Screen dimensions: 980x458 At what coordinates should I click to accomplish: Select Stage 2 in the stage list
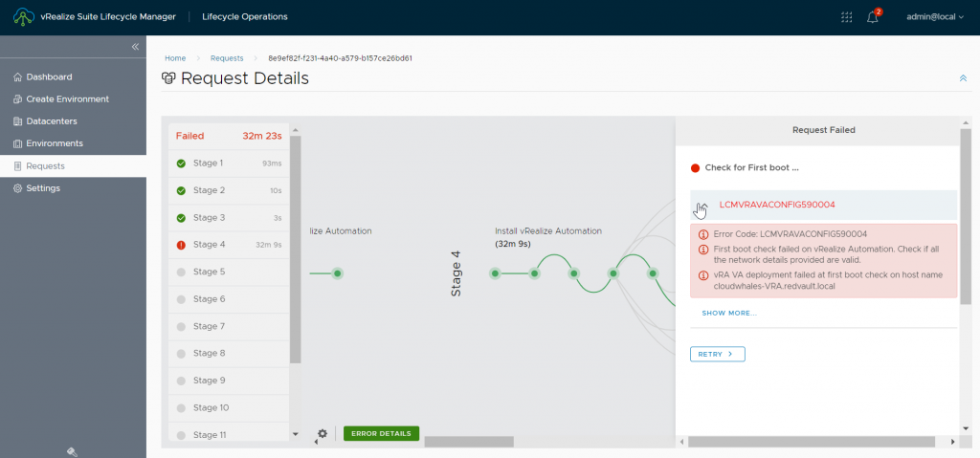[229, 190]
